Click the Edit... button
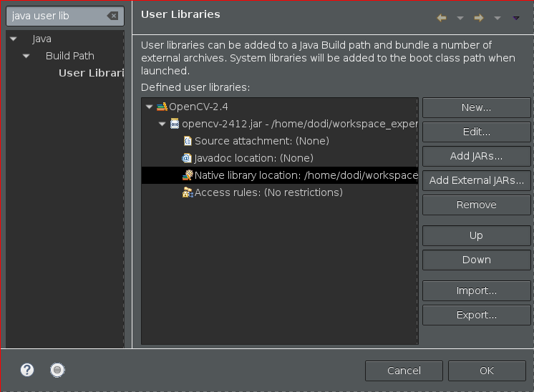The height and width of the screenshot is (392, 534). tap(477, 132)
